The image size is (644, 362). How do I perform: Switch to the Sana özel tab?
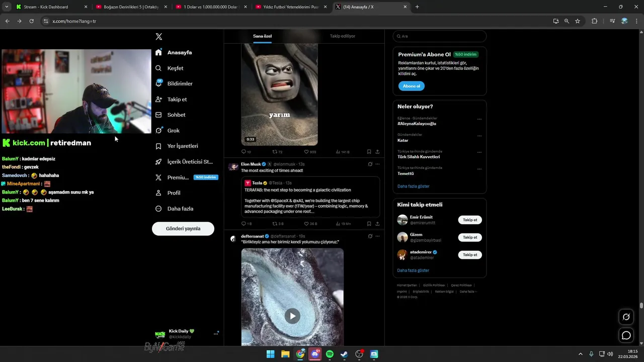262,36
